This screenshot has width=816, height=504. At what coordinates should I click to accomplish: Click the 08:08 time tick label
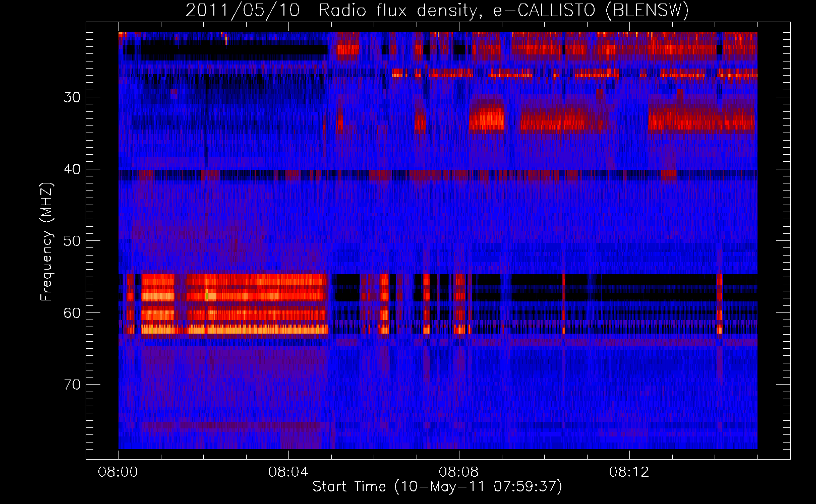click(459, 472)
